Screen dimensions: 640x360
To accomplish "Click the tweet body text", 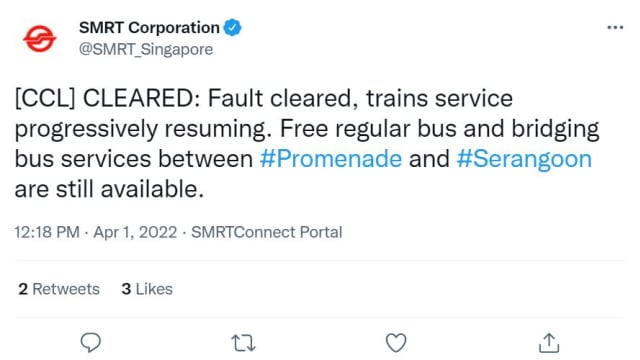I will pos(307,144).
